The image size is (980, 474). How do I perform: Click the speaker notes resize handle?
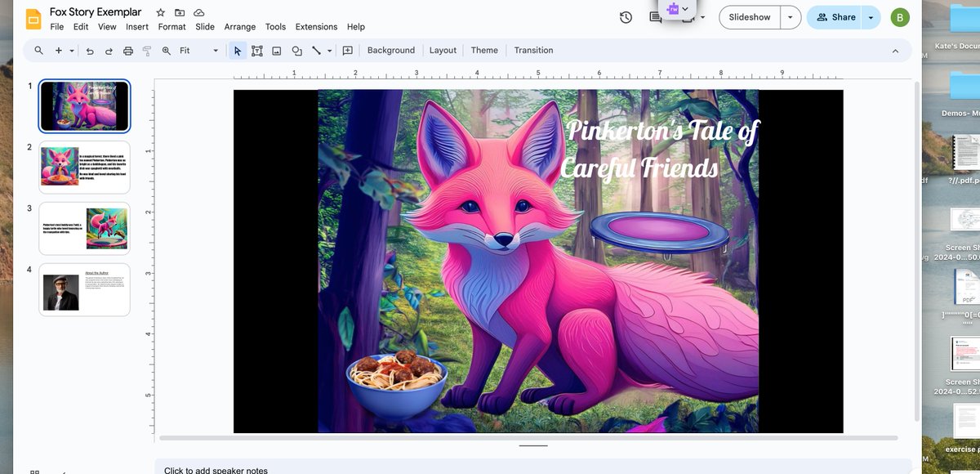(533, 446)
